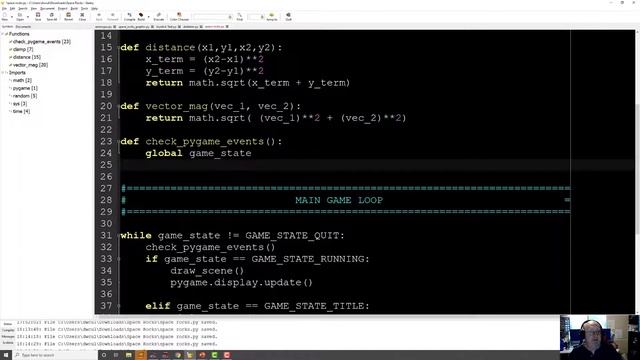Open the File menu
640x360 pixels.
[4, 8]
